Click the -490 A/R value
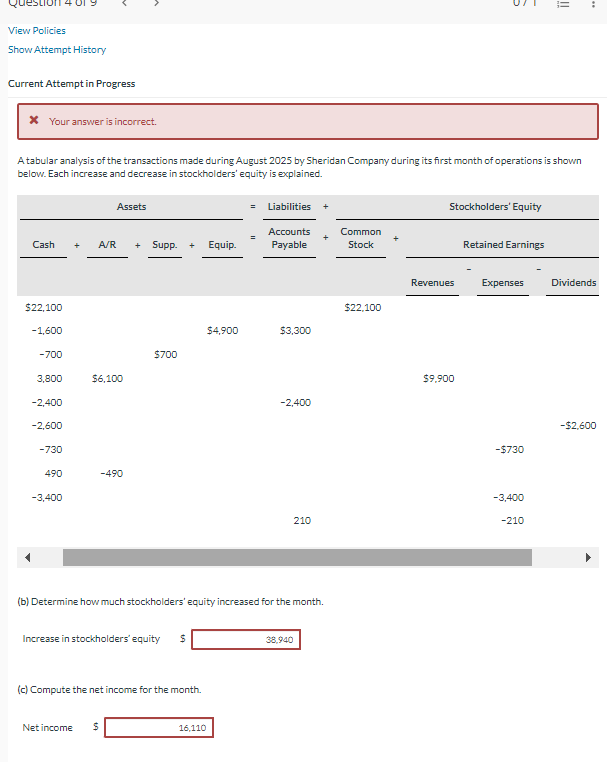The height and width of the screenshot is (762, 607). pos(112,473)
